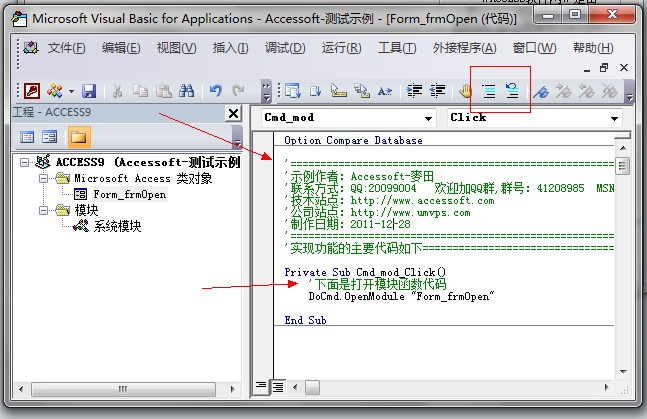
Task: Click the Redo toolbar icon
Action: pyautogui.click(x=238, y=91)
